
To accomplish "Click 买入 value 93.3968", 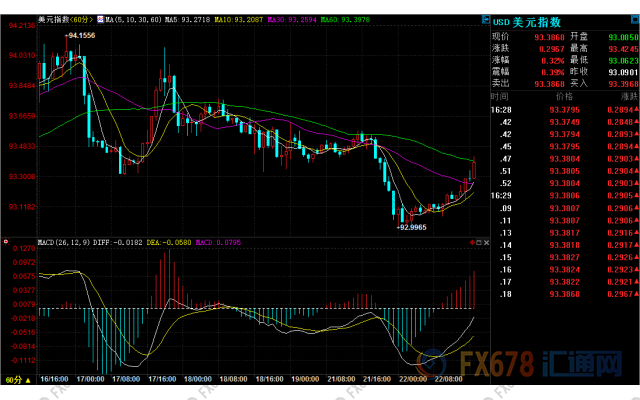I will tap(623, 84).
